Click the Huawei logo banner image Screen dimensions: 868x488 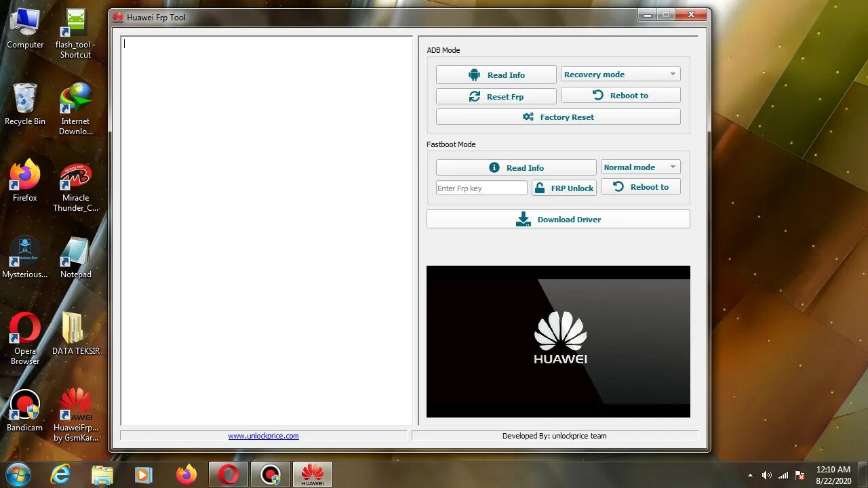558,341
